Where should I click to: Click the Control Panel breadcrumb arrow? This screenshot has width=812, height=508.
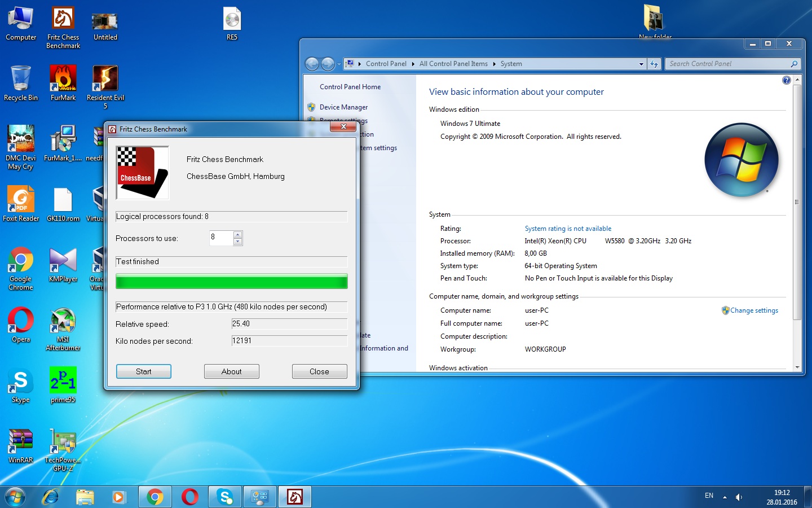coord(413,64)
